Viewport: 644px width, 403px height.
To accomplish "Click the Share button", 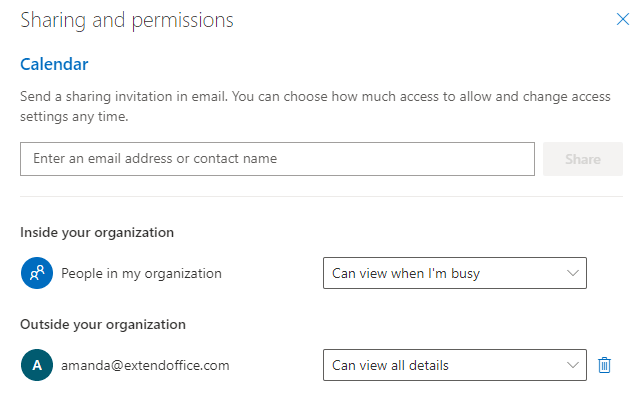I will [x=582, y=159].
